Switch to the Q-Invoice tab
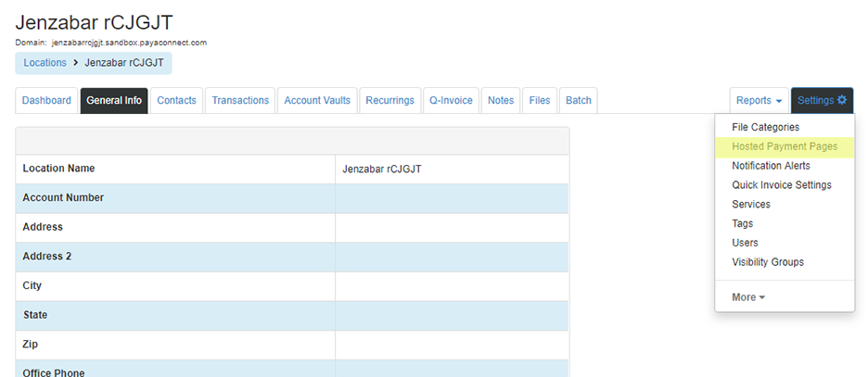Screen dimensions: 868x377 point(452,101)
